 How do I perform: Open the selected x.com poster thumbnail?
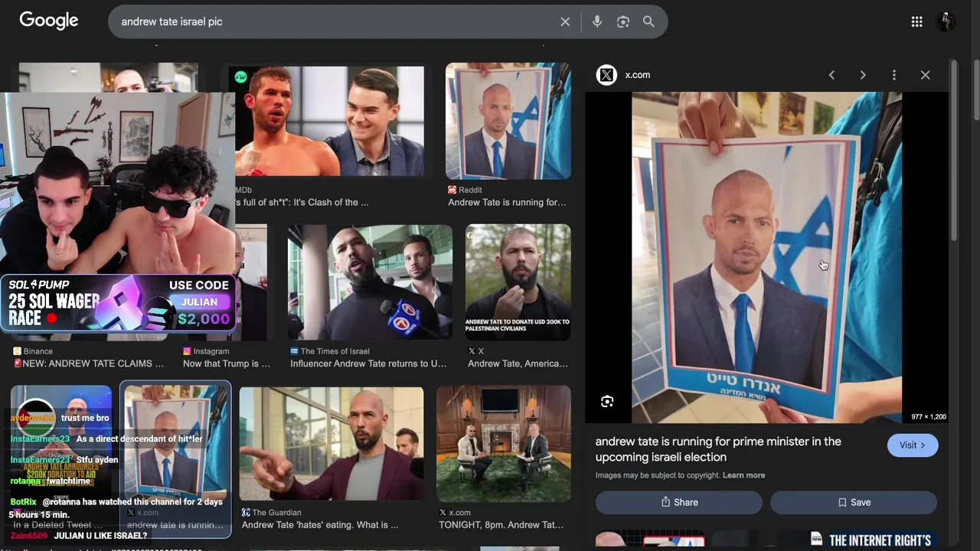click(175, 444)
